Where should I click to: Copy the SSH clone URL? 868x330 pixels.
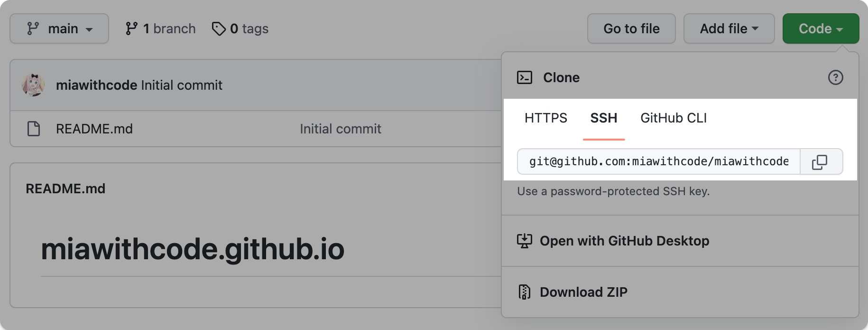(821, 162)
